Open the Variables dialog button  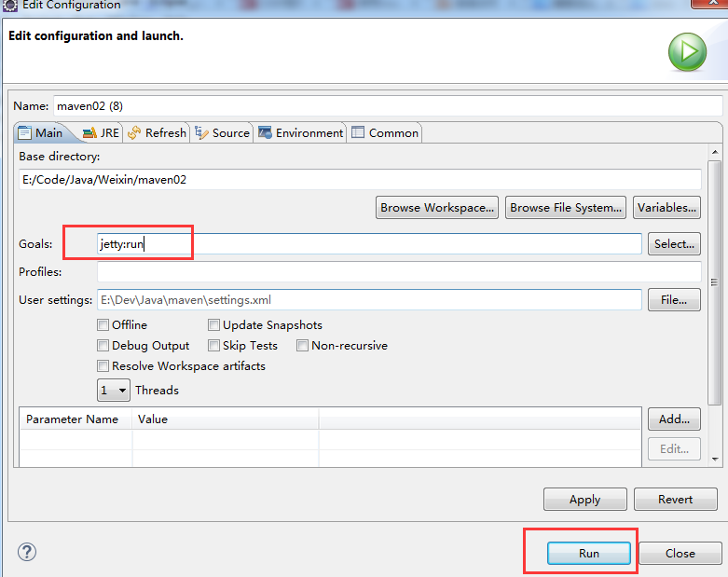tap(666, 208)
